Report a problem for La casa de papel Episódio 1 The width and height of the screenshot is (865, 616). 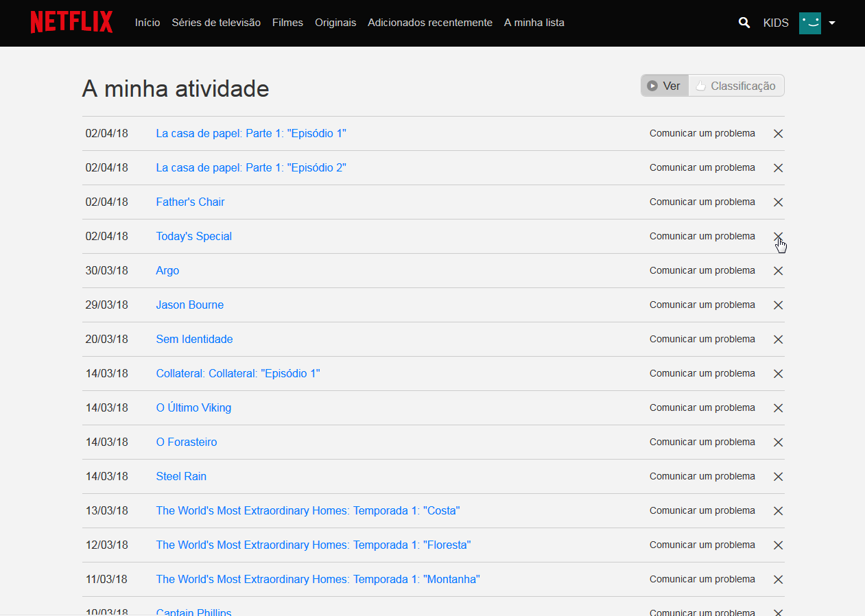[702, 133]
